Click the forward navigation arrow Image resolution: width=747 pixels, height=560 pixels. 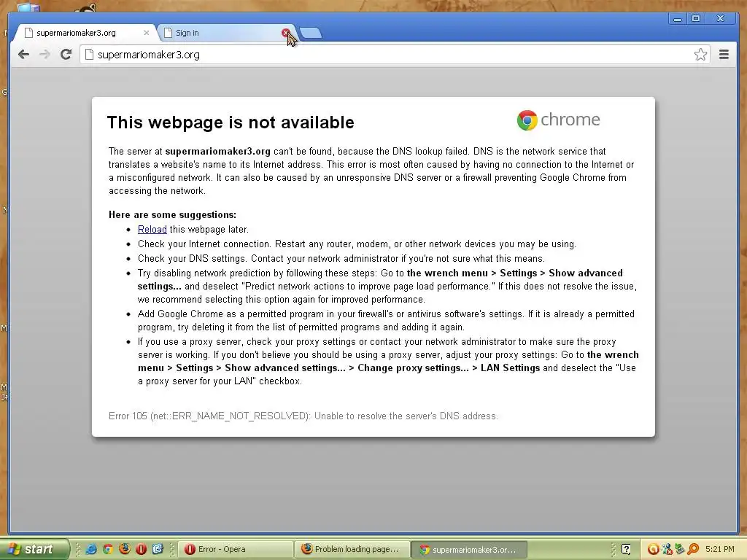point(44,55)
